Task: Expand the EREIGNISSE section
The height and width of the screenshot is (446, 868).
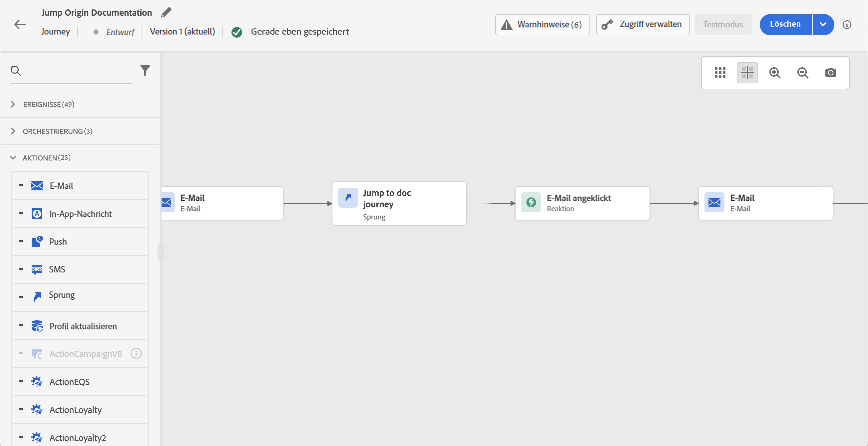Action: [13, 104]
